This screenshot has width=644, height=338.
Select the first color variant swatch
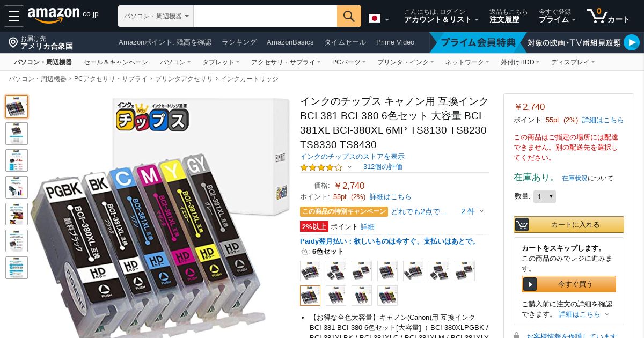click(x=310, y=271)
